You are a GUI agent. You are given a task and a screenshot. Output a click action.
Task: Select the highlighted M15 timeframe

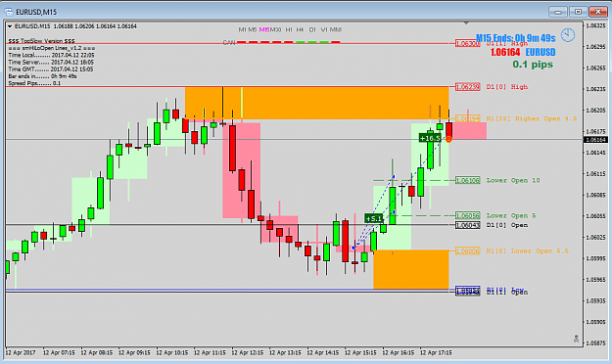pos(263,29)
